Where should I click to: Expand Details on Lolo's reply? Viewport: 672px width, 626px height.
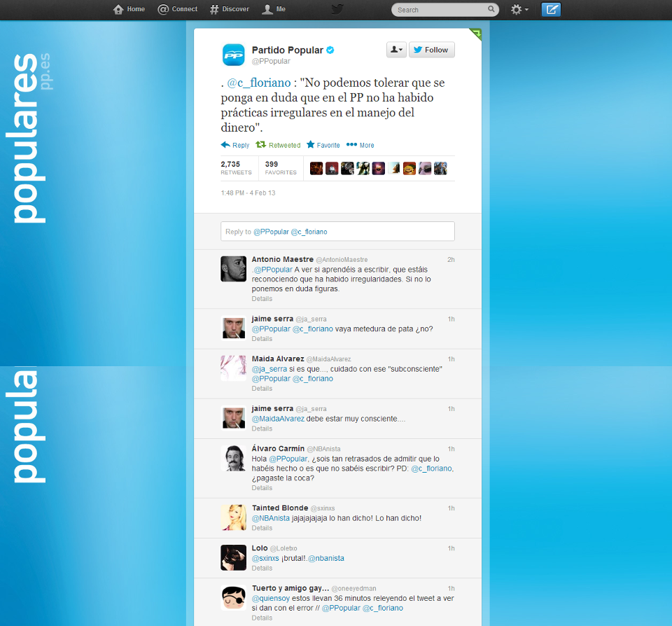pos(262,568)
